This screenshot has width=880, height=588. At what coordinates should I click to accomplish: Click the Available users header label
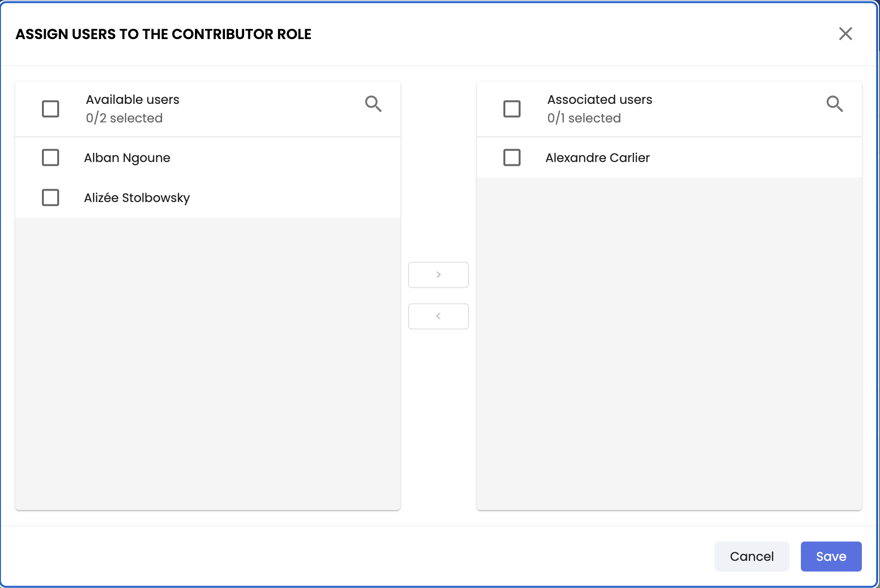point(133,100)
